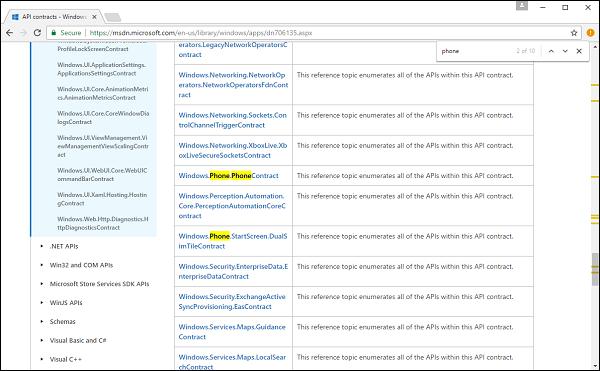Click the orange notification icon in toolbar

[590, 33]
